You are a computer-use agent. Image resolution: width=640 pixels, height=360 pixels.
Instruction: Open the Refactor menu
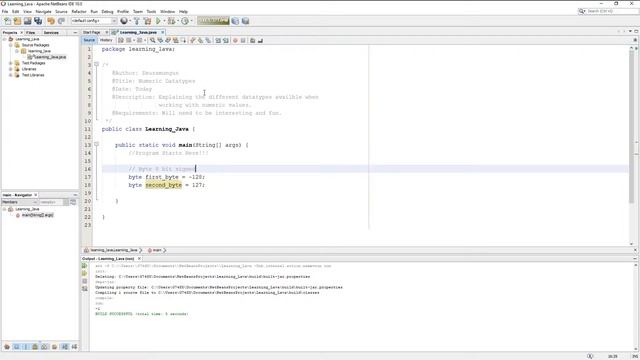coord(79,11)
